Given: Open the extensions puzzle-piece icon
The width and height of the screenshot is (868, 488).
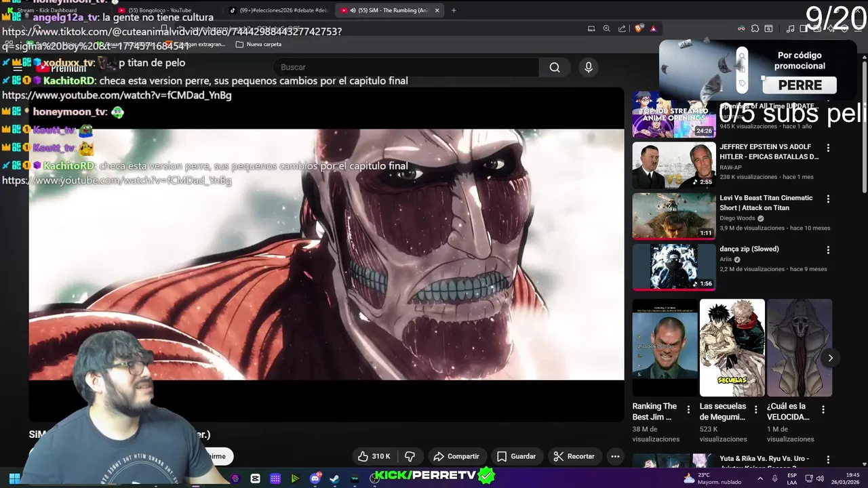Looking at the screenshot, I should (755, 28).
